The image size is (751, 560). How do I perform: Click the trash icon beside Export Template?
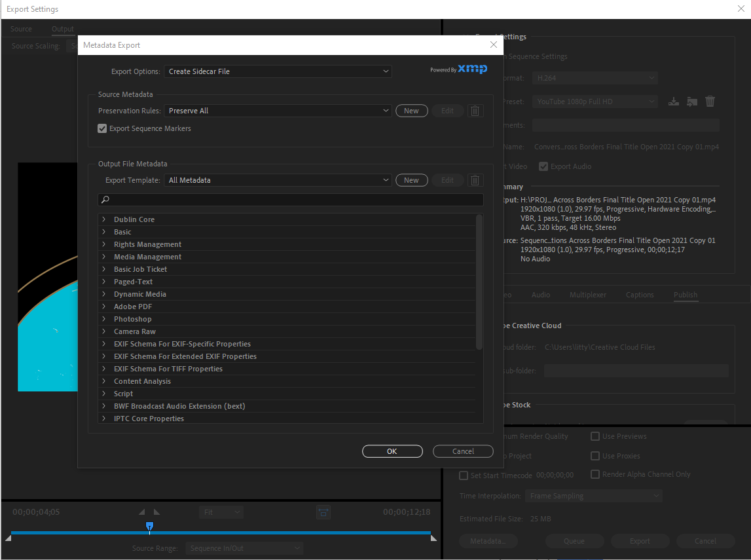click(x=475, y=180)
